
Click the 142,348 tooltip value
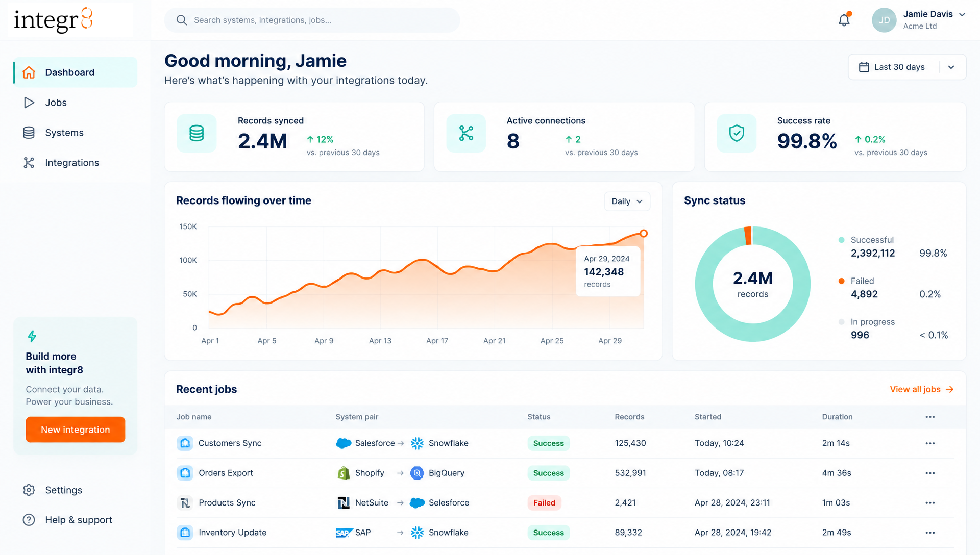[604, 272]
